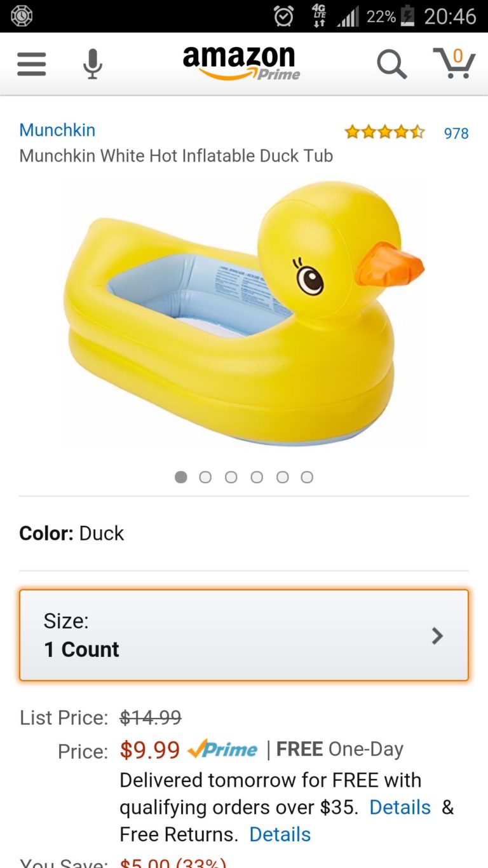The image size is (488, 868).
Task: Open Details link next to Free Returns
Action: point(280,834)
